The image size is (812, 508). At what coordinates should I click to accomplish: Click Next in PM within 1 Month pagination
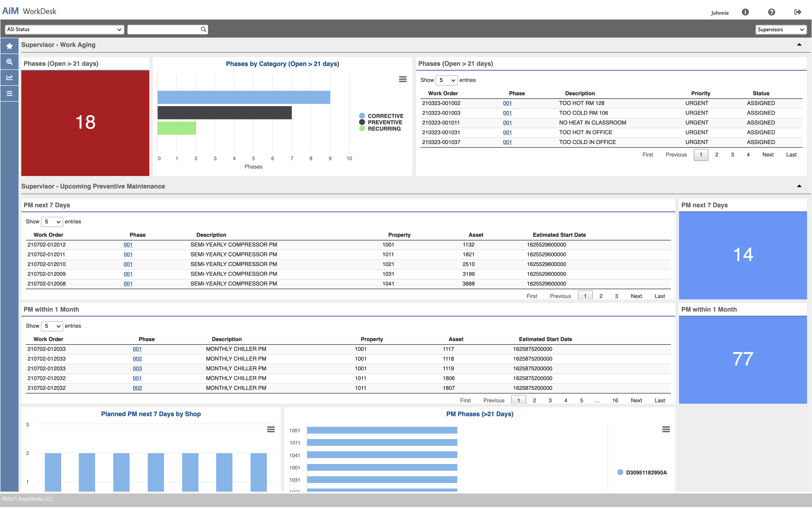[636, 400]
